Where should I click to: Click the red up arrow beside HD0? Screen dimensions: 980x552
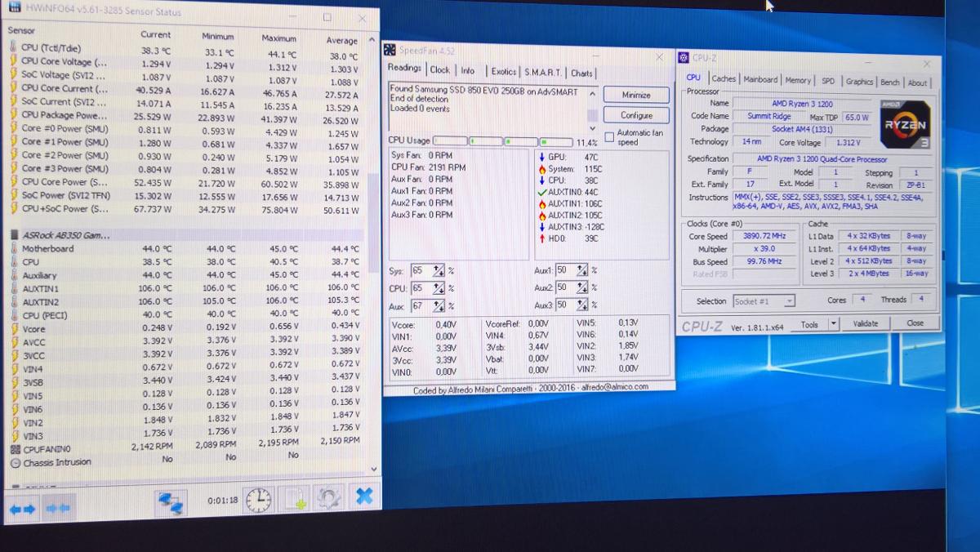[x=541, y=238]
